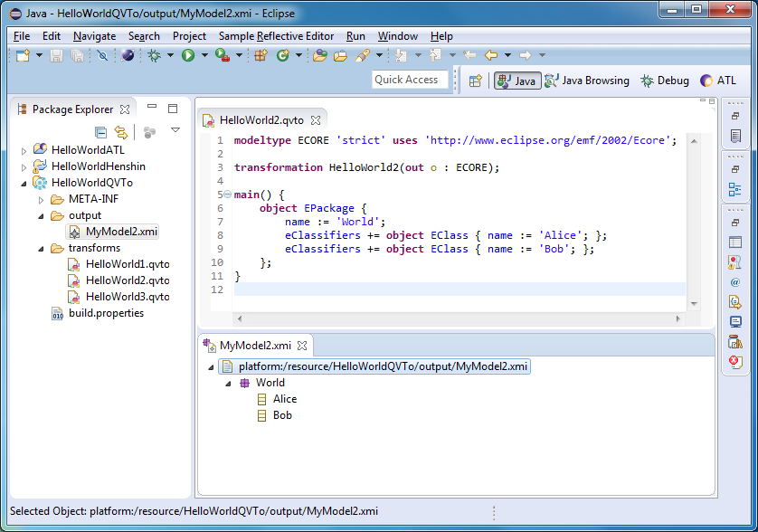758x532 pixels.
Task: Open the Search dropdown arrow
Action: (379, 55)
